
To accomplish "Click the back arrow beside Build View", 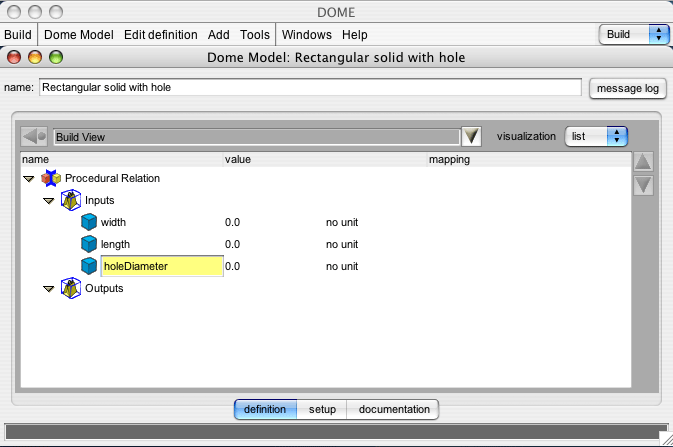I will tap(34, 137).
